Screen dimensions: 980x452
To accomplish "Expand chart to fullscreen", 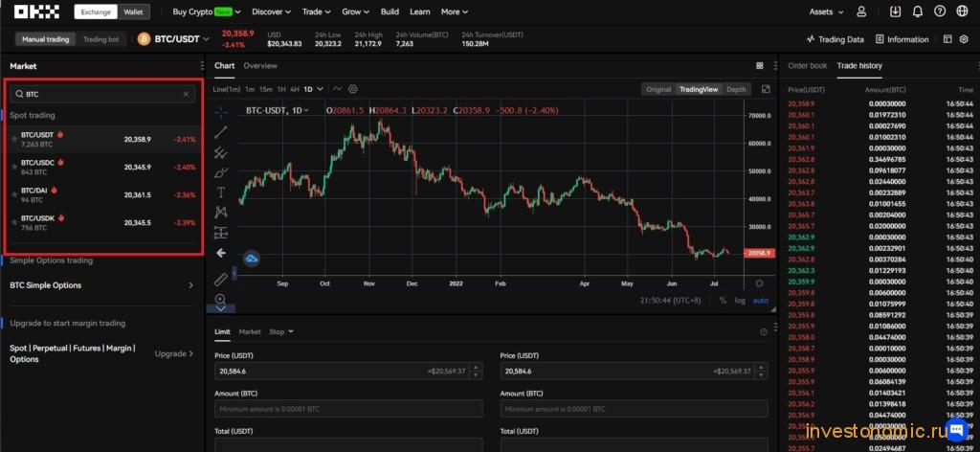I will tap(766, 89).
